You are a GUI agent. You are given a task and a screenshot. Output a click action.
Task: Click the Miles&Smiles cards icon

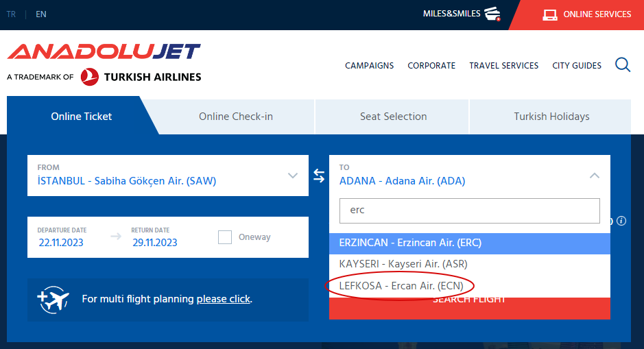pos(492,14)
